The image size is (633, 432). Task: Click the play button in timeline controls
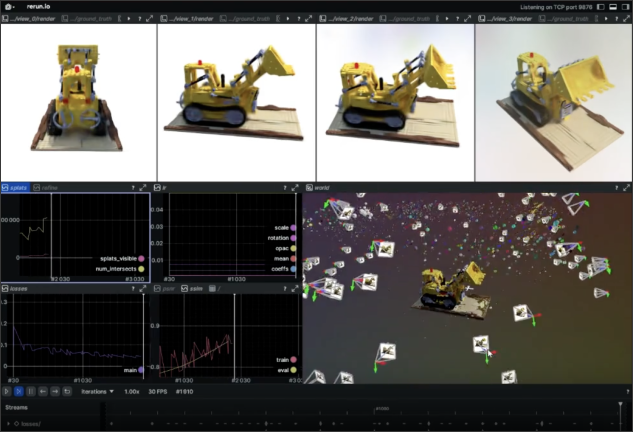tap(7, 391)
